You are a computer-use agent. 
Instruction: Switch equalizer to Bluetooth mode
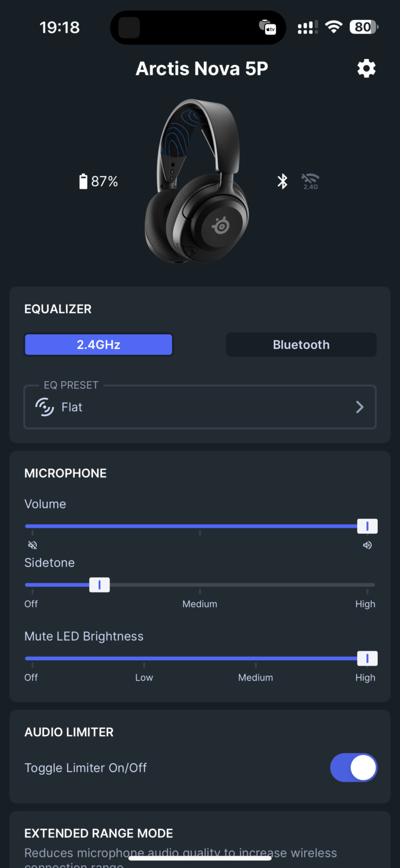pos(301,344)
